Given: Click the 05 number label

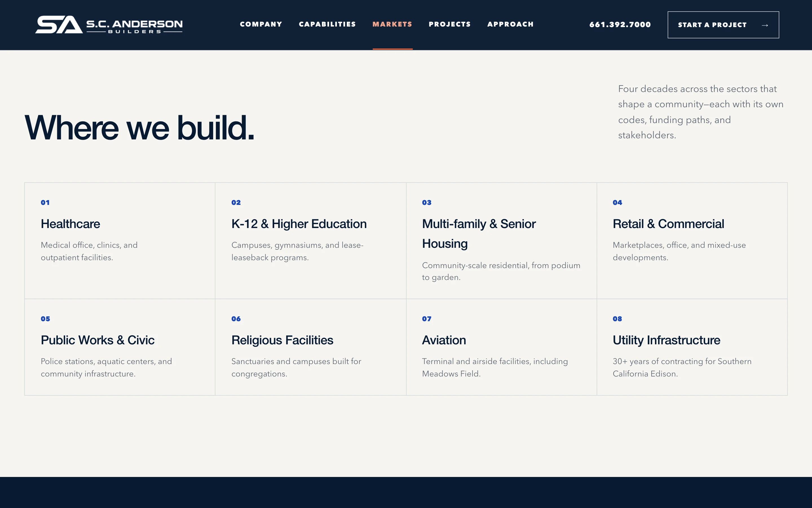Looking at the screenshot, I should (x=45, y=319).
